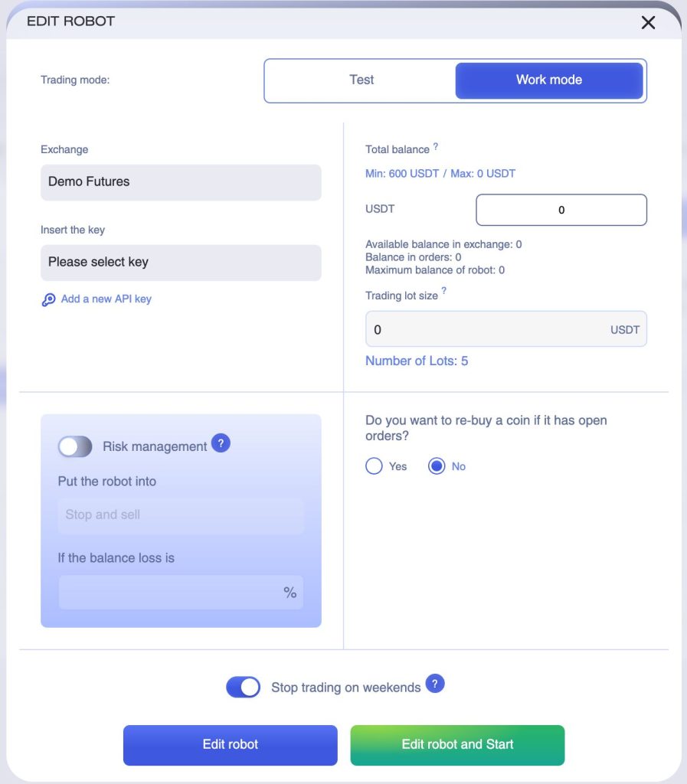687x784 pixels.
Task: Click the key icon beside Add API key
Action: [48, 299]
